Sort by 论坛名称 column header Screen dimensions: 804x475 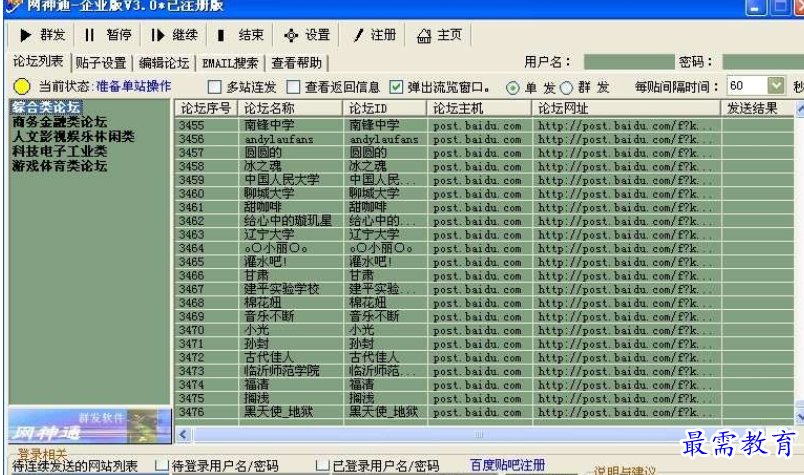291,109
